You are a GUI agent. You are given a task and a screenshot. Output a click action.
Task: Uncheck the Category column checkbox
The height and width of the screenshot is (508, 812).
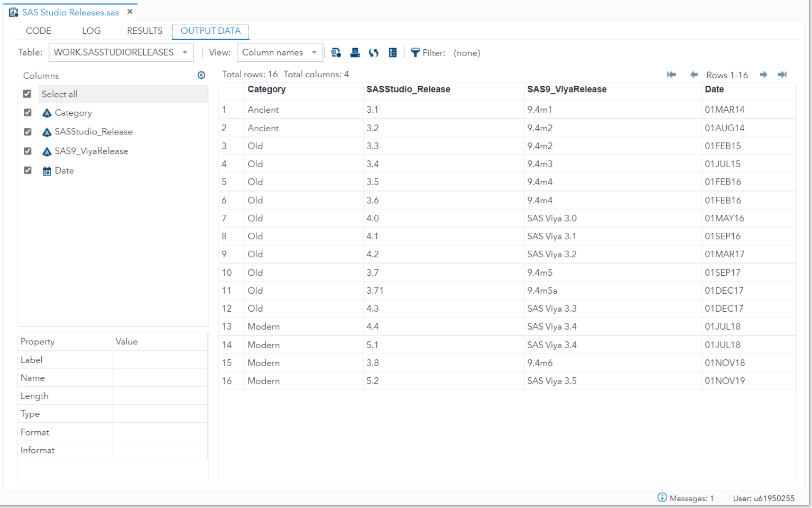coord(27,113)
